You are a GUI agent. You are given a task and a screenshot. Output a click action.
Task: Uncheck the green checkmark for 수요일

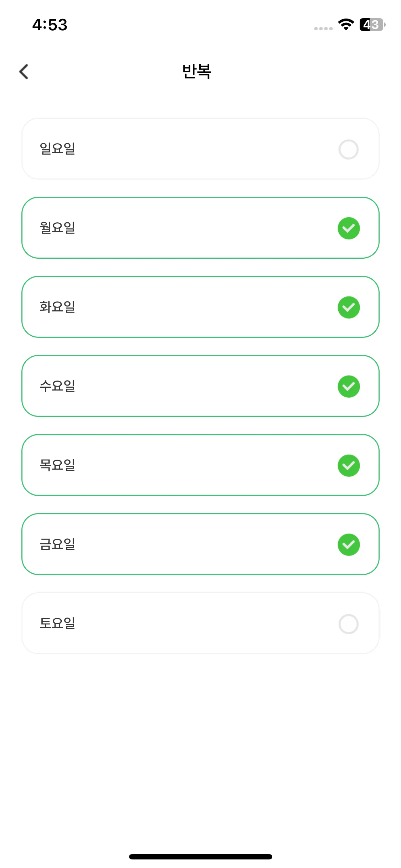(348, 386)
